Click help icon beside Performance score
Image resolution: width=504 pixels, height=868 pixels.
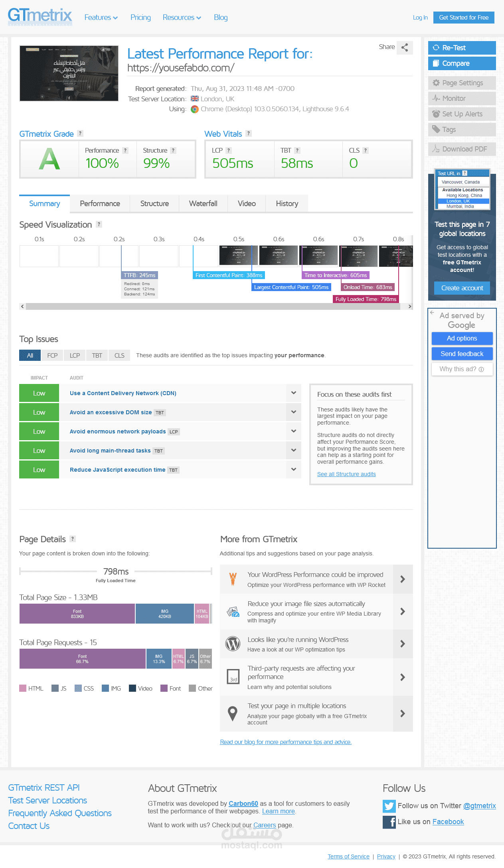click(x=125, y=150)
